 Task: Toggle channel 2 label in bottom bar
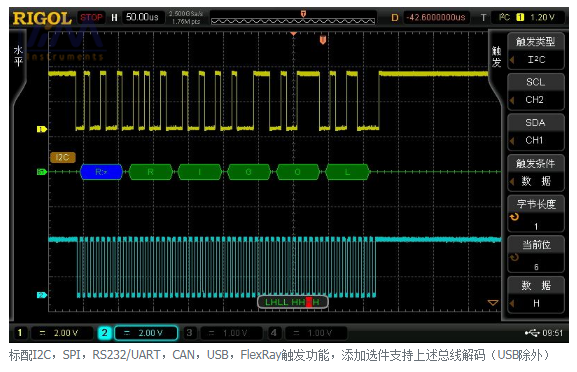(x=105, y=333)
